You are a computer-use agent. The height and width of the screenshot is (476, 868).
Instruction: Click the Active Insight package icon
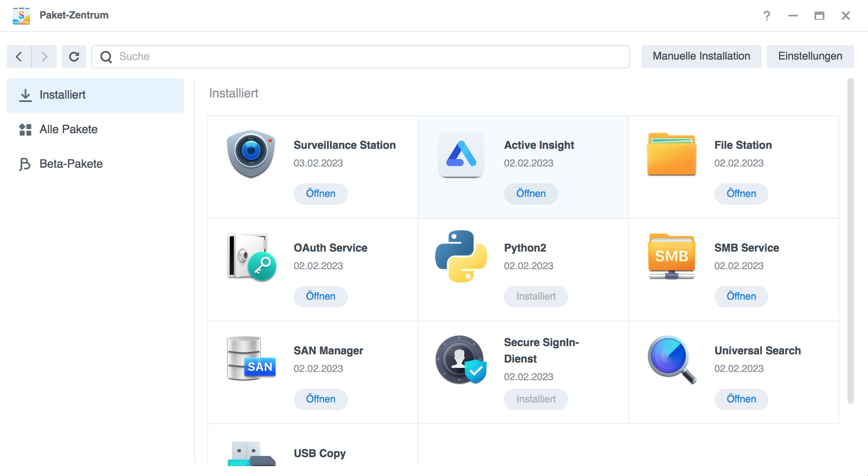(x=461, y=154)
